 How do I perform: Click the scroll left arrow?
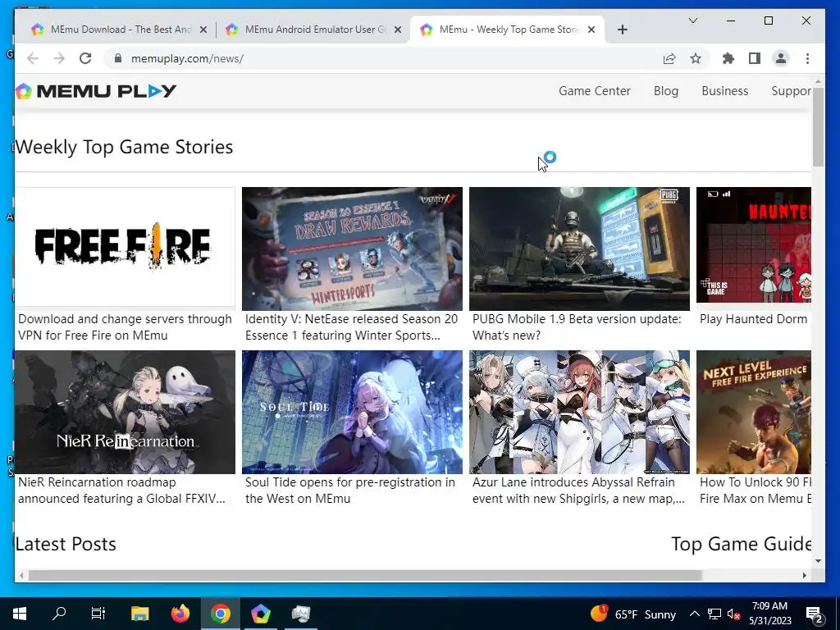coord(21,575)
